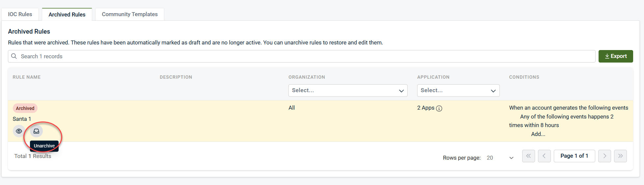Export the archived rules list
The width and height of the screenshot is (644, 185).
click(615, 56)
